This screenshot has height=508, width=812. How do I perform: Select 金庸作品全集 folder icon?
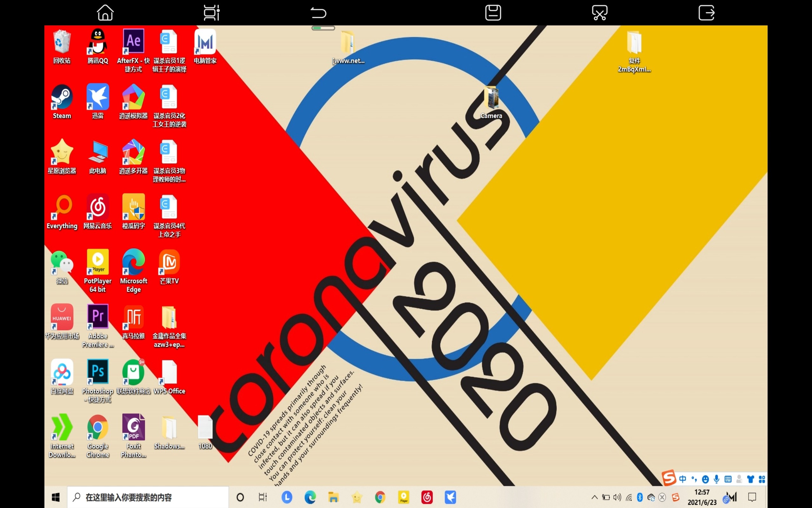click(169, 317)
